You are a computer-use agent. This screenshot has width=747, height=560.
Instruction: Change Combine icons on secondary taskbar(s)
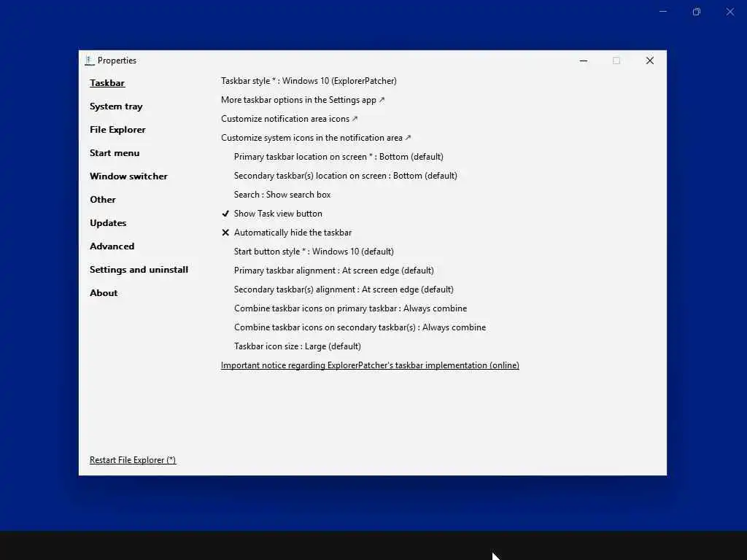click(360, 327)
